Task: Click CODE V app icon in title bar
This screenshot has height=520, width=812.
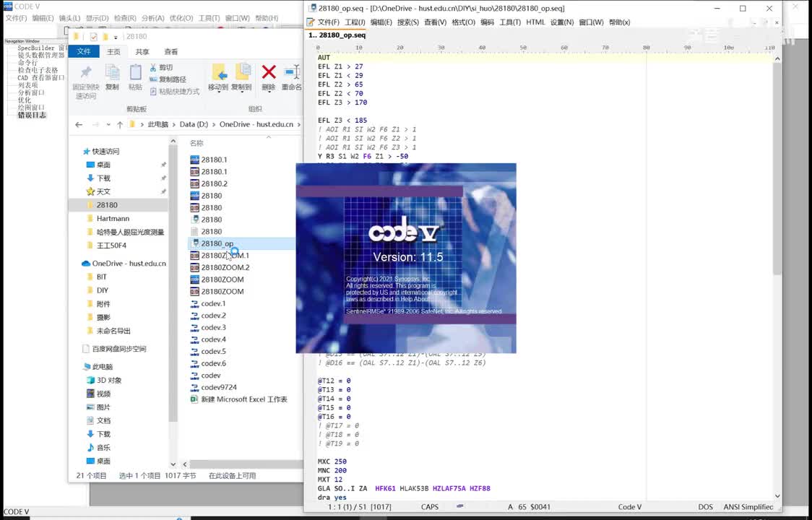Action: [7, 6]
